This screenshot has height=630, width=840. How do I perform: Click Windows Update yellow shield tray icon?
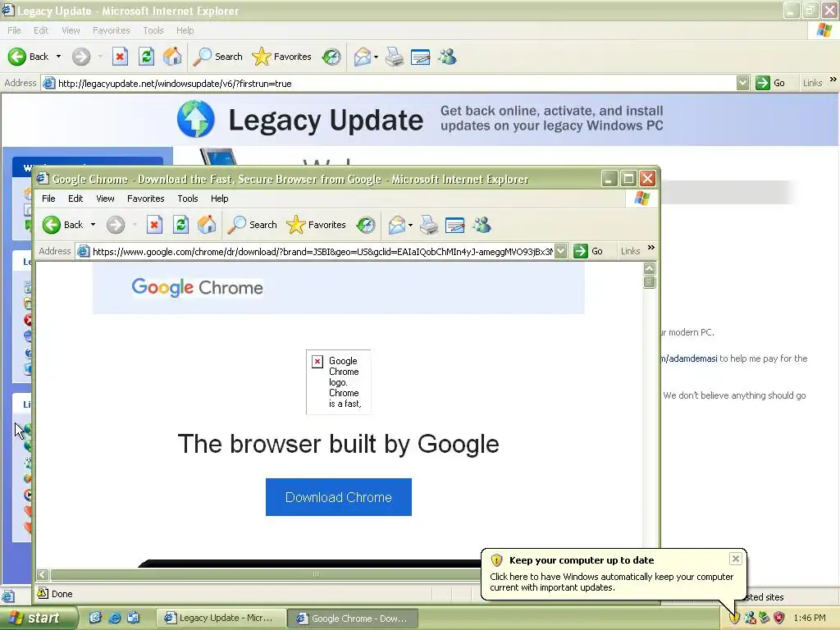734,618
